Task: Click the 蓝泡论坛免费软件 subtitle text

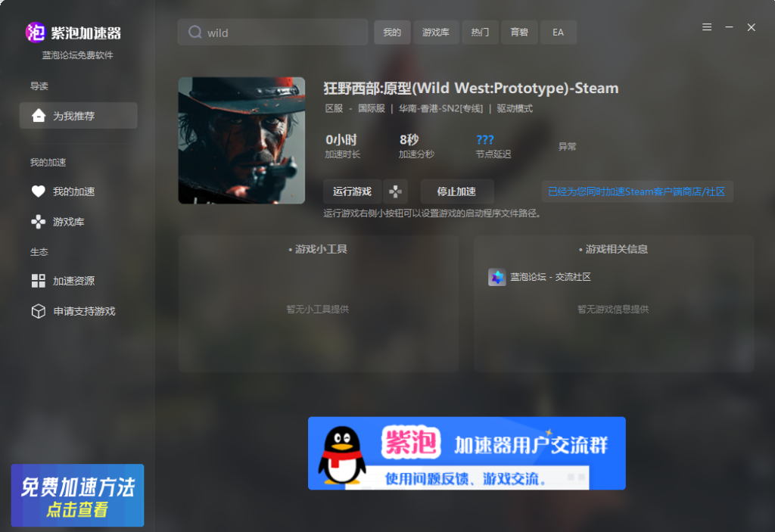Action: click(x=78, y=55)
